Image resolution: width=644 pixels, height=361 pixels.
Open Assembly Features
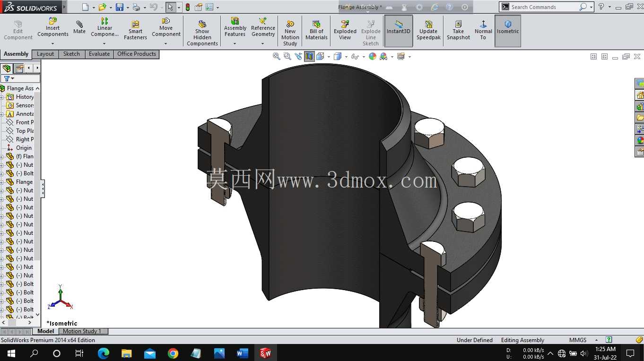[x=235, y=27]
